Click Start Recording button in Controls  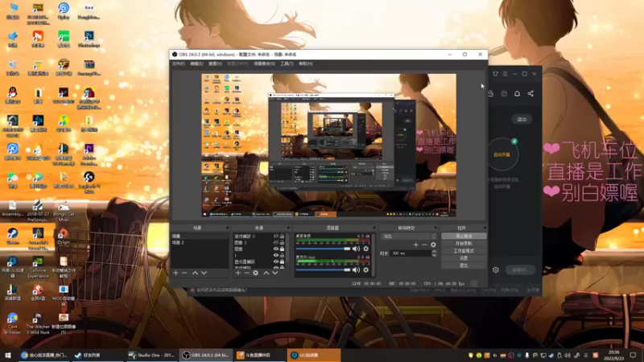click(464, 244)
